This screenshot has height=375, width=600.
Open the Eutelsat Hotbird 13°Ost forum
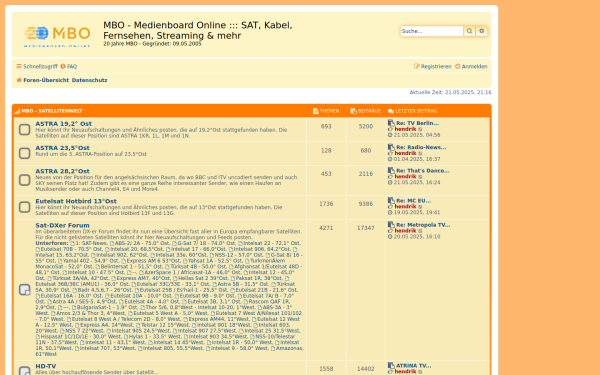[76, 201]
